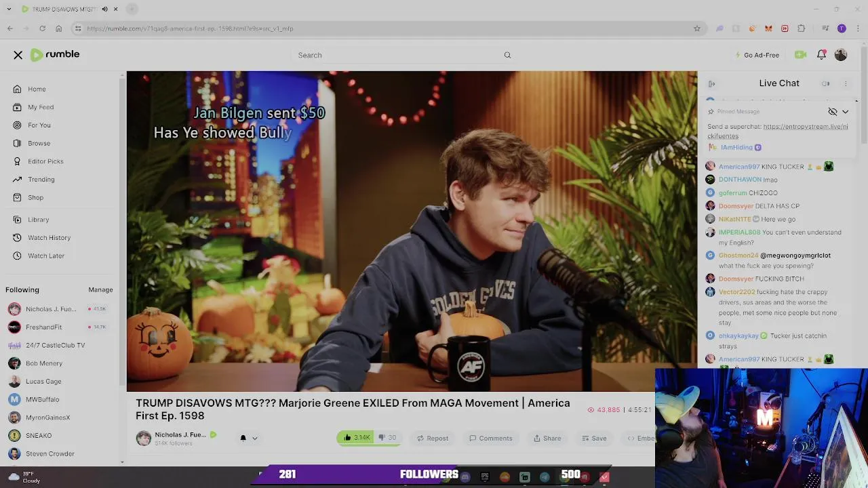Click the search magnifier icon
Image resolution: width=868 pixels, height=488 pixels.
tap(507, 55)
